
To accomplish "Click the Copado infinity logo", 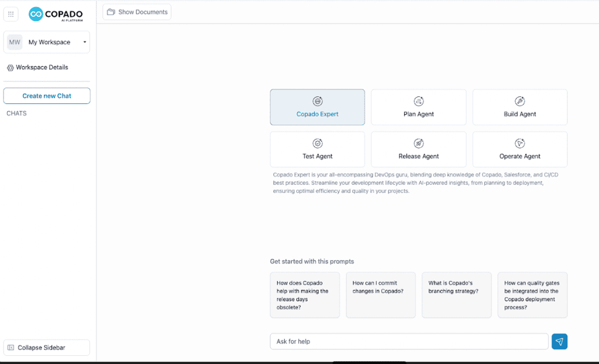I will point(36,14).
